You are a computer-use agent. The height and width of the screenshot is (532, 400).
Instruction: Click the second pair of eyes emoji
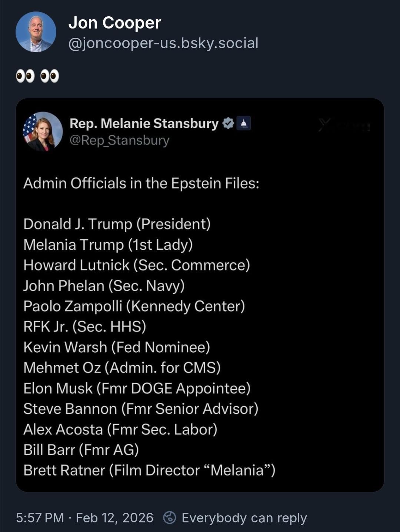[50, 76]
